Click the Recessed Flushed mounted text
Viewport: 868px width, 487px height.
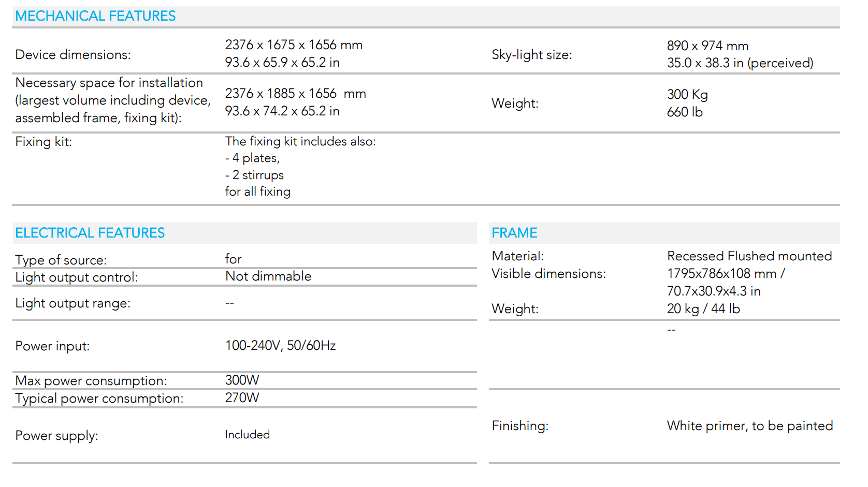[x=749, y=256]
